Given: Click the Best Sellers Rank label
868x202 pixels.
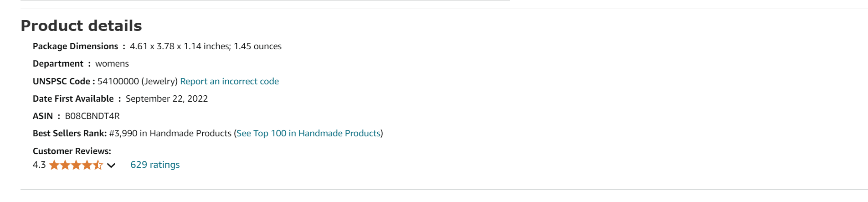Looking at the screenshot, I should pyautogui.click(x=70, y=133).
